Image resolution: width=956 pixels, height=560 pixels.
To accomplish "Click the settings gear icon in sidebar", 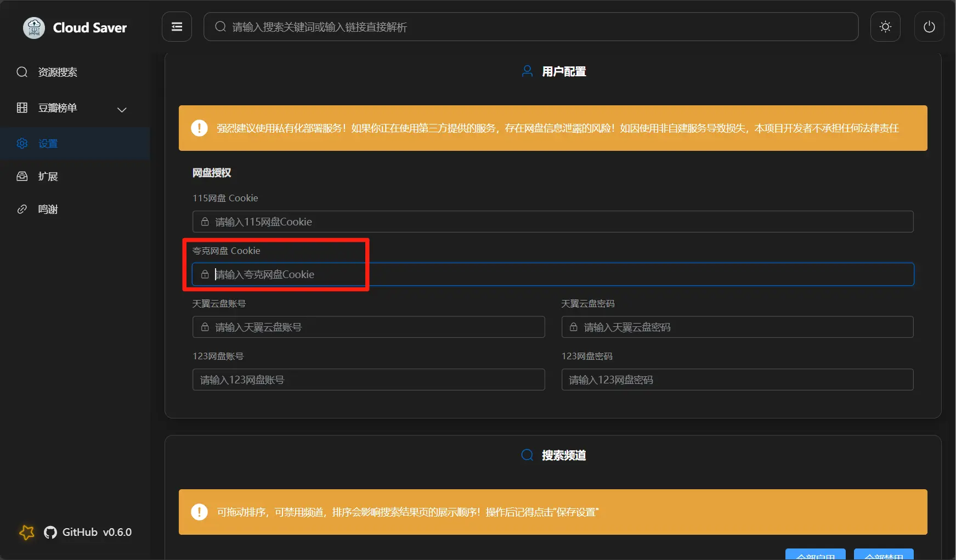I will [x=22, y=143].
